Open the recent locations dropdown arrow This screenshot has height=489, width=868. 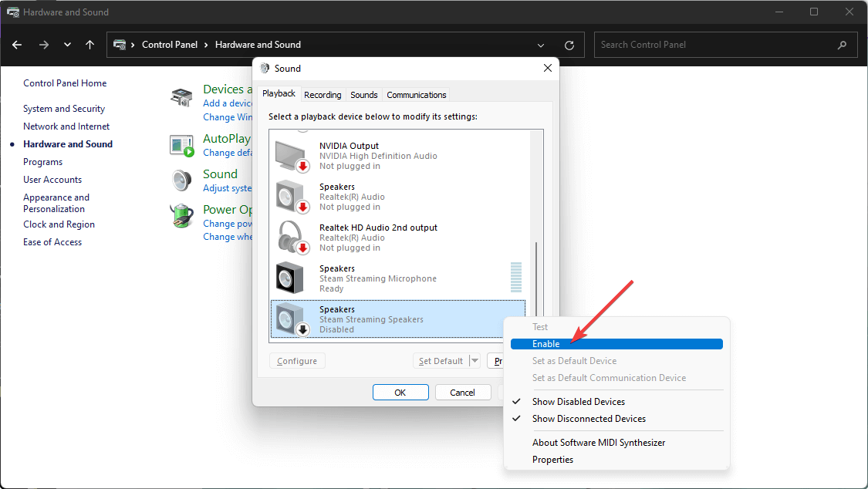point(68,45)
